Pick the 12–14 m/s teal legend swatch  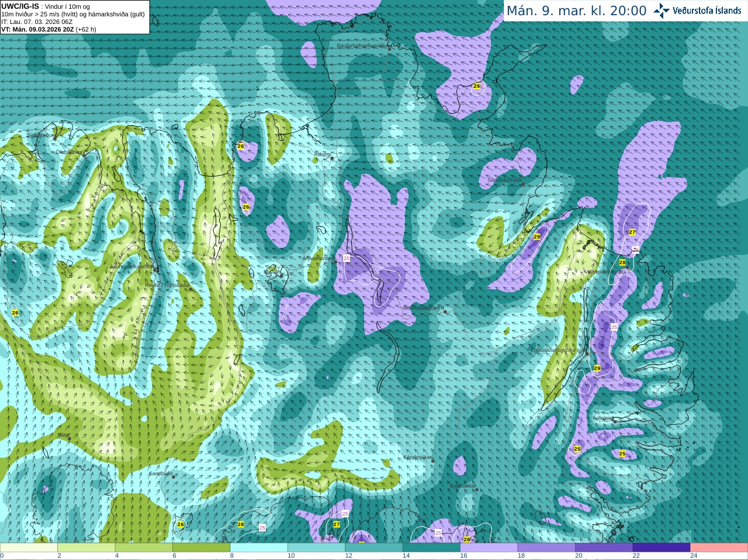pyautogui.click(x=374, y=548)
